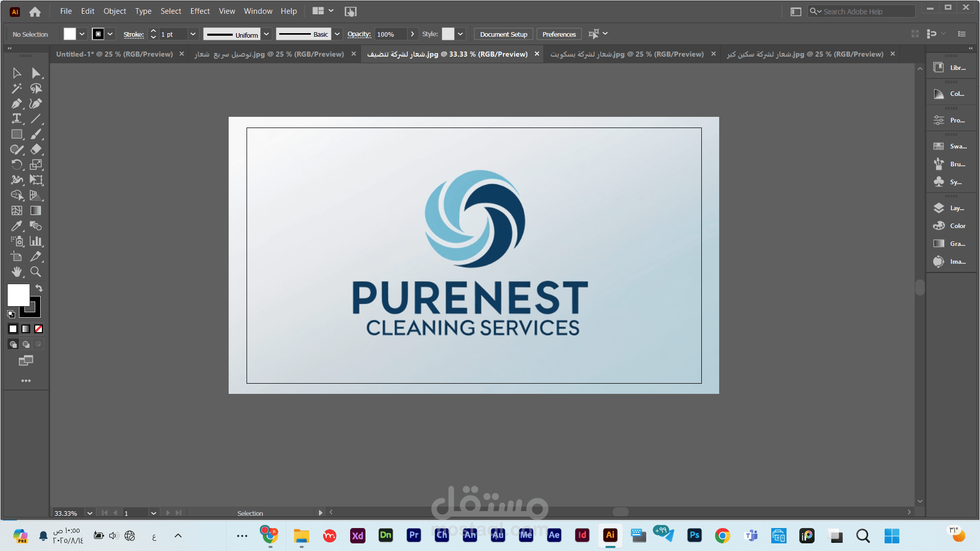The height and width of the screenshot is (551, 980).
Task: Select the Zoom tool
Action: 36,272
